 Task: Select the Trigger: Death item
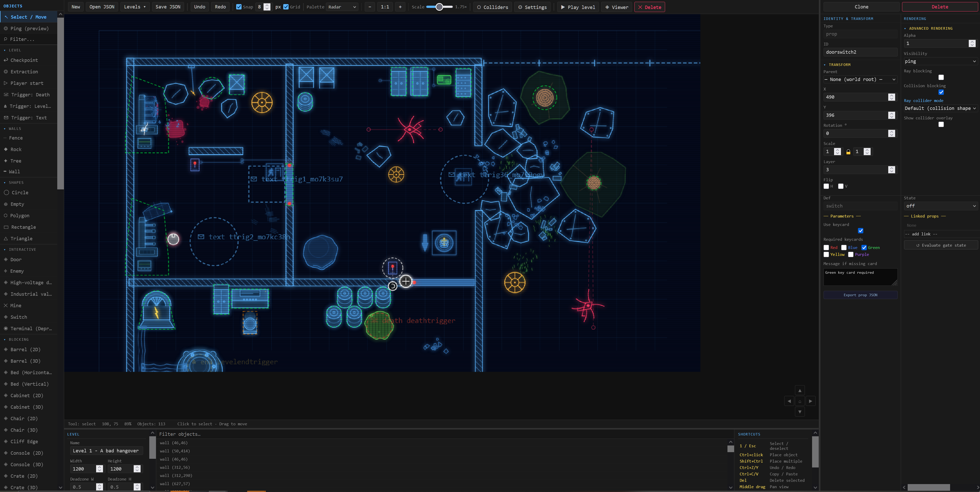(29, 95)
